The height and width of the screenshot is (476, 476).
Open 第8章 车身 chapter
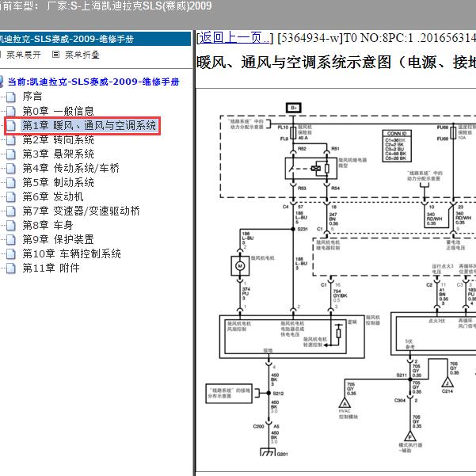tap(48, 225)
